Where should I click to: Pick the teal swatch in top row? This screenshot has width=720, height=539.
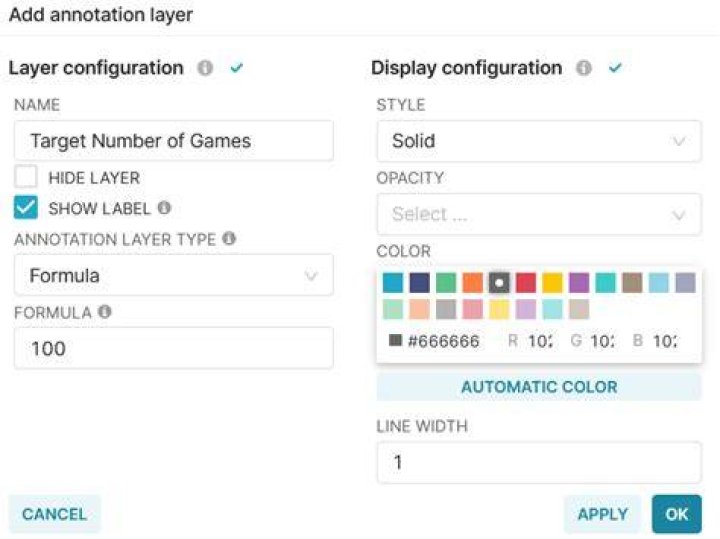click(606, 283)
